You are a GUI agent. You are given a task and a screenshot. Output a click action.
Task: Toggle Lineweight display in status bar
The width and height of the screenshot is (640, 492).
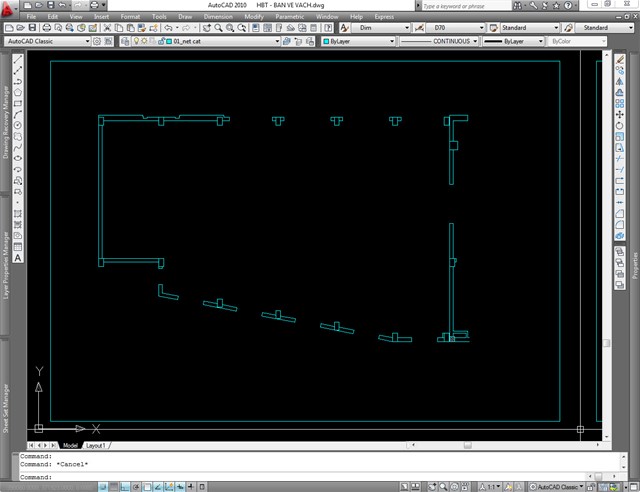(191, 487)
